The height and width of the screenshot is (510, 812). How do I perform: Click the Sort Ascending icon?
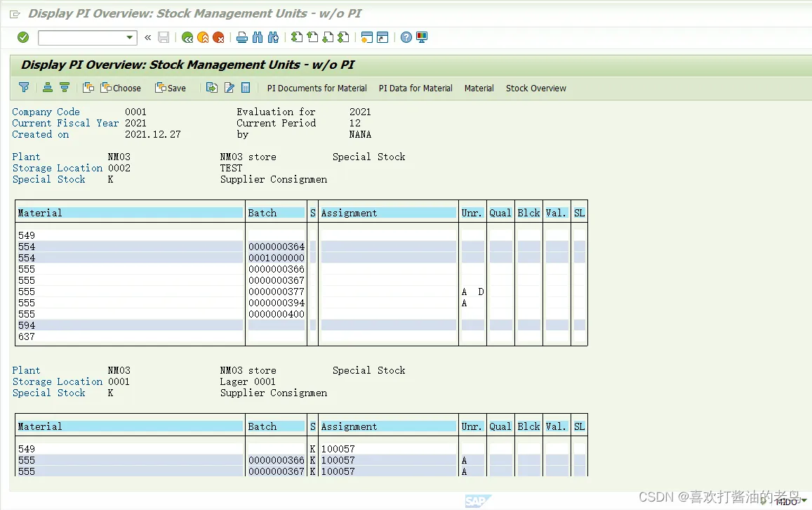click(x=48, y=88)
